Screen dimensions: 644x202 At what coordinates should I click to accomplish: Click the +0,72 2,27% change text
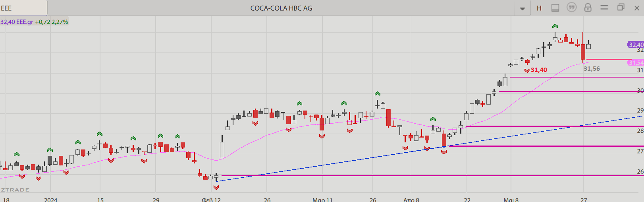(52, 22)
